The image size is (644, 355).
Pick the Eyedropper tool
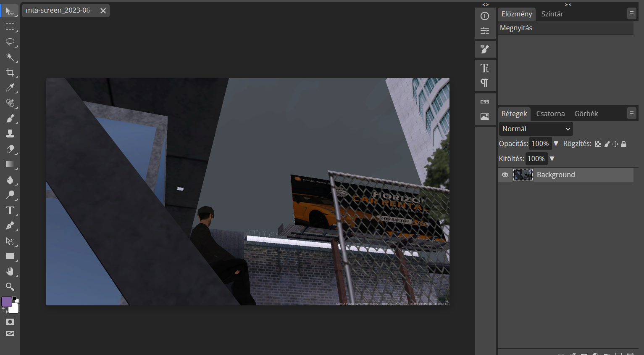click(x=10, y=88)
